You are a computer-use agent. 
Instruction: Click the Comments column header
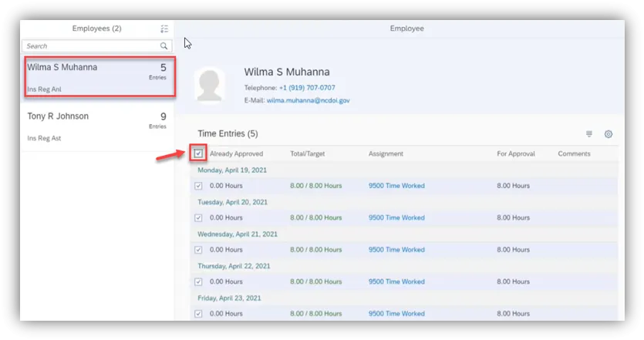click(x=574, y=154)
